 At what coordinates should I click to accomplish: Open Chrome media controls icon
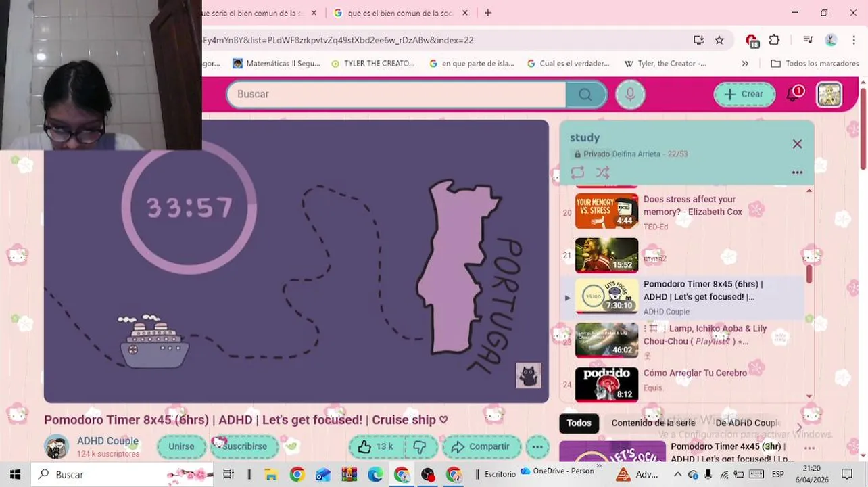coord(808,40)
